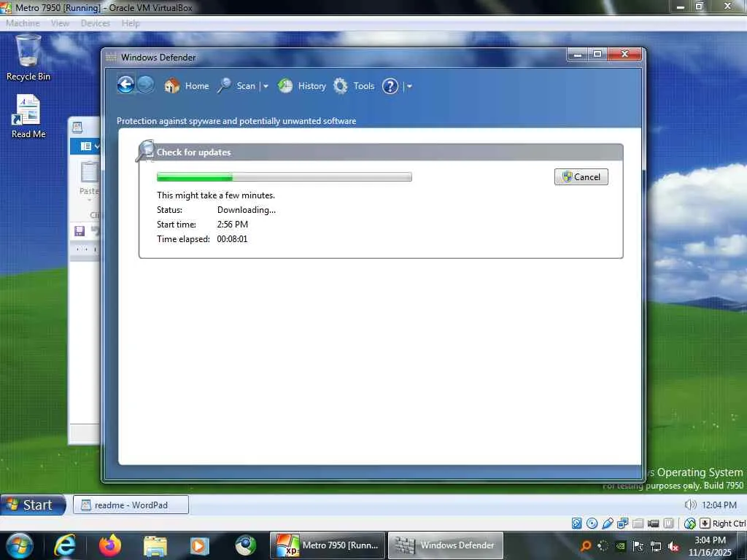The height and width of the screenshot is (560, 747).
Task: Click the VirtualBox shared folders status icon
Action: 638,524
